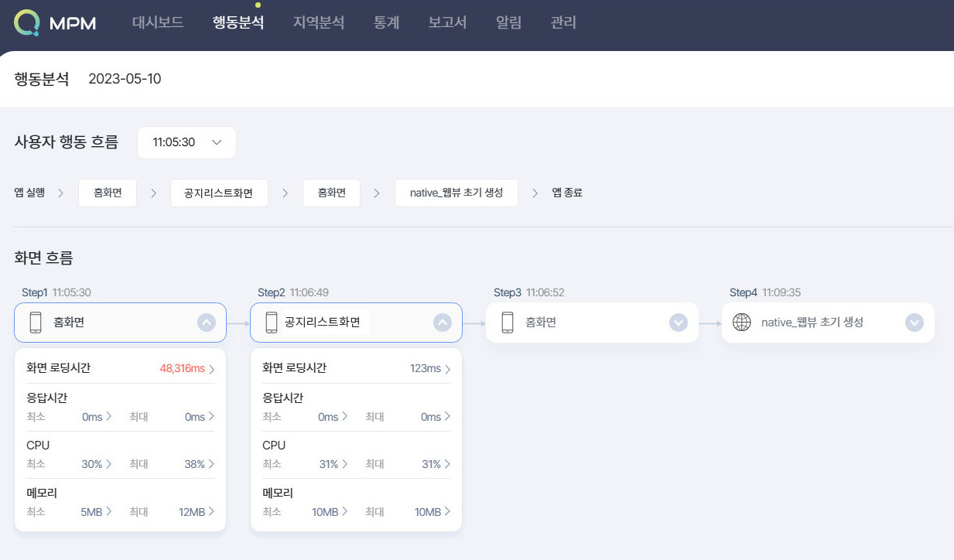Select native_웹뷰 초기 생성 flow button
The image size is (954, 560).
pyautogui.click(x=456, y=193)
